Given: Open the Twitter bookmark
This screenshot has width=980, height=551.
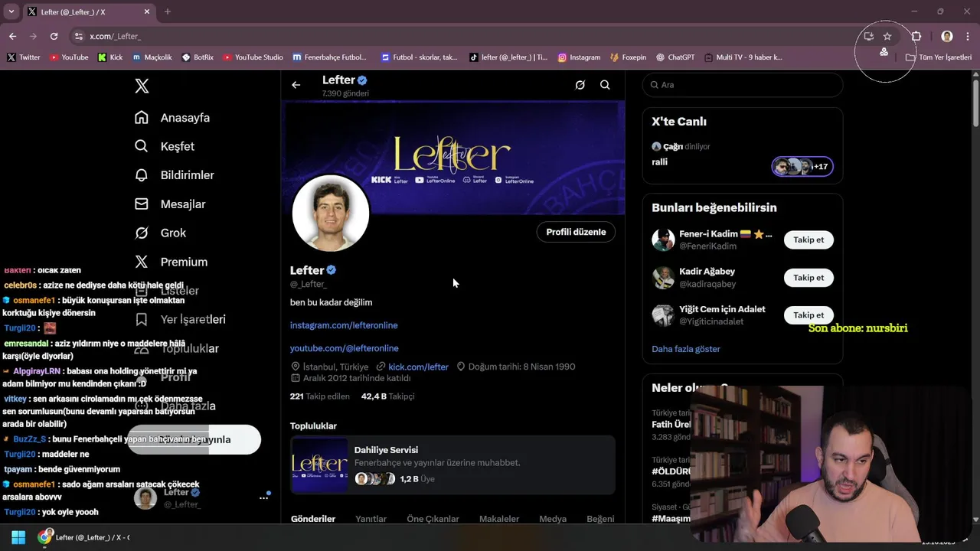Looking at the screenshot, I should click(24, 57).
